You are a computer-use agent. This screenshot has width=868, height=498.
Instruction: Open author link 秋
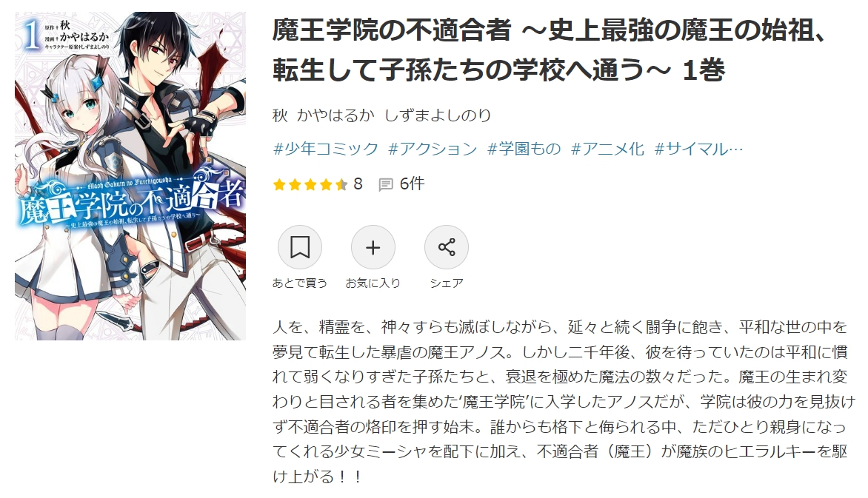click(280, 115)
